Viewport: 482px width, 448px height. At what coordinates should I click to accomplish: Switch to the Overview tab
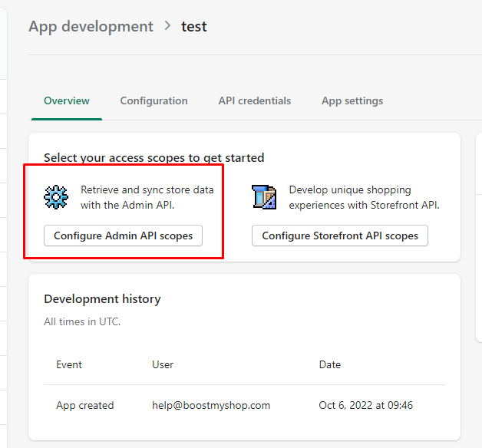67,101
